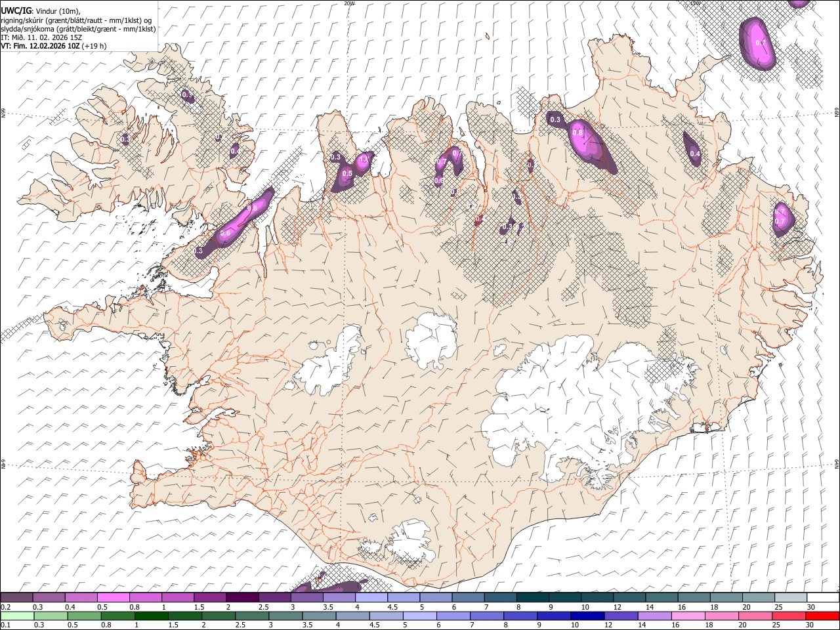The width and height of the screenshot is (840, 630).
Task: Click top-row purple swatch between 0.2 and 0.3
Action: tap(16, 597)
